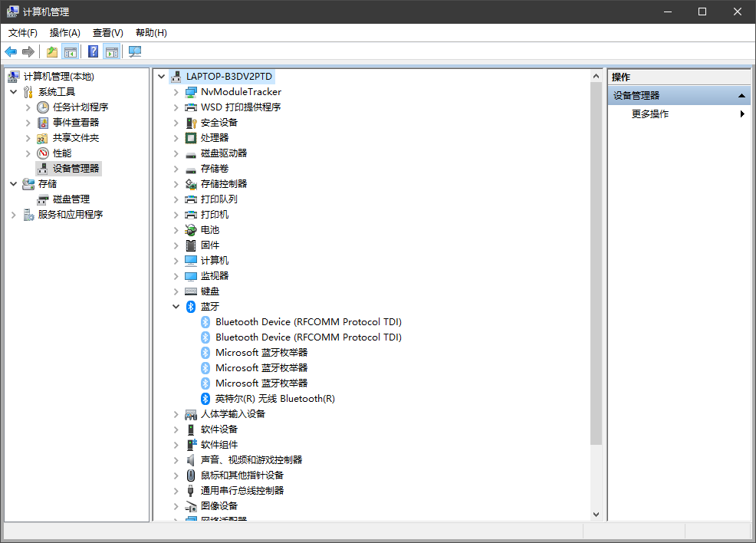Toggle the show/hide action pane icon
The height and width of the screenshot is (543, 756).
coord(112,51)
